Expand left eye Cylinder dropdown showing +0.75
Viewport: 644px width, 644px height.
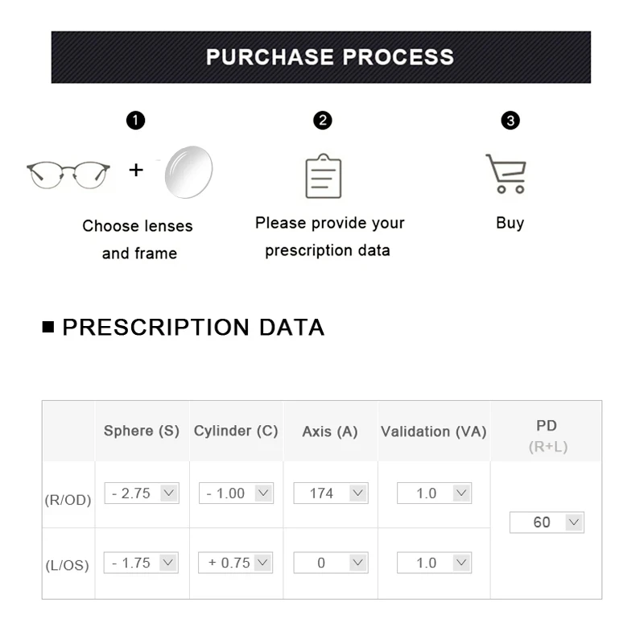236,563
